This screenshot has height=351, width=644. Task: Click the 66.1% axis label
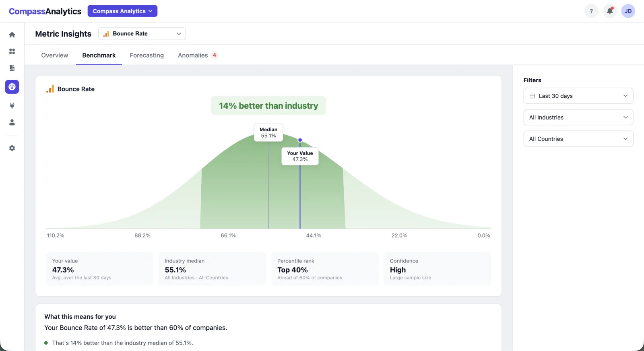tap(228, 235)
